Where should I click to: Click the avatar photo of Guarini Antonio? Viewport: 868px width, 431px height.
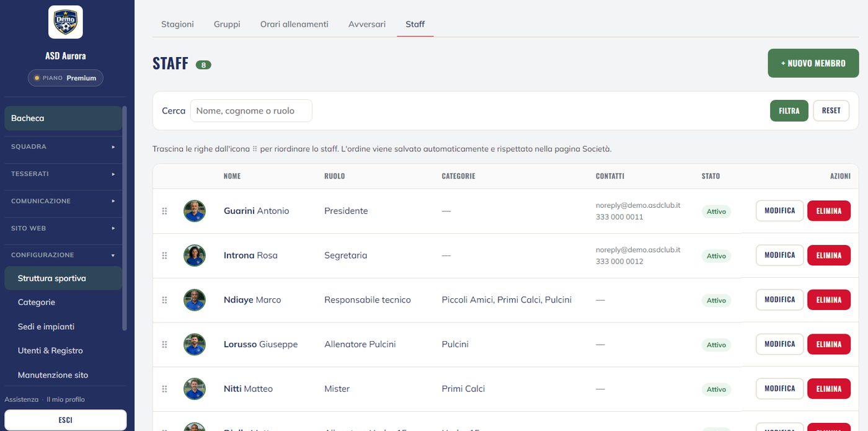[x=195, y=211]
